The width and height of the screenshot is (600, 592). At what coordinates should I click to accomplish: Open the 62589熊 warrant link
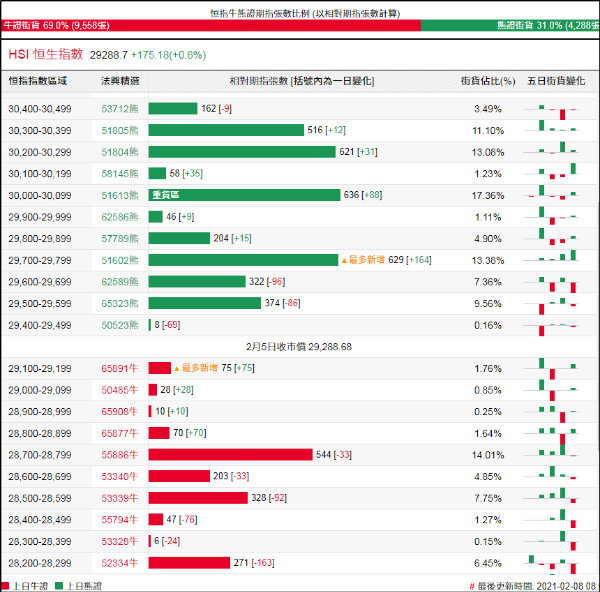tap(120, 282)
